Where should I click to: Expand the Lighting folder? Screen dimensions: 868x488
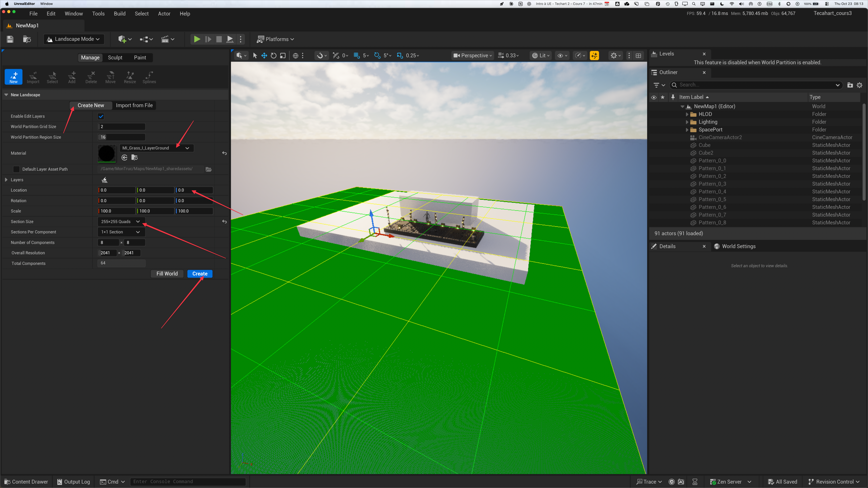coord(687,122)
